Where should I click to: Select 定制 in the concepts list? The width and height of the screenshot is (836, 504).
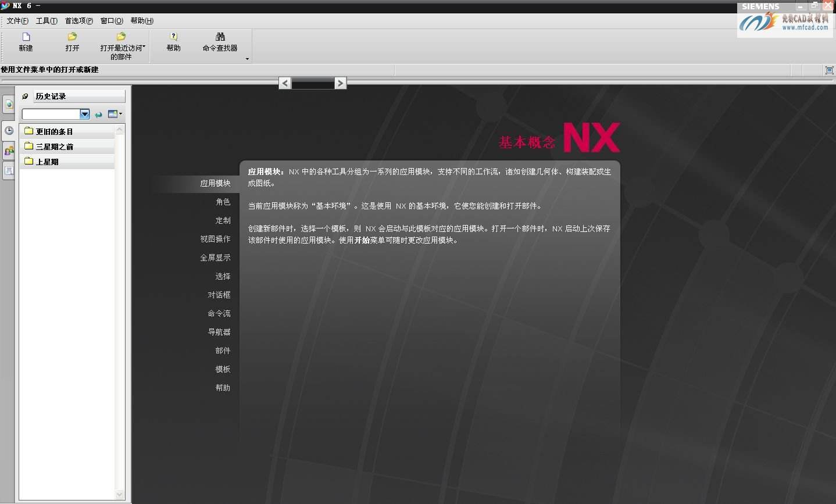pos(223,220)
